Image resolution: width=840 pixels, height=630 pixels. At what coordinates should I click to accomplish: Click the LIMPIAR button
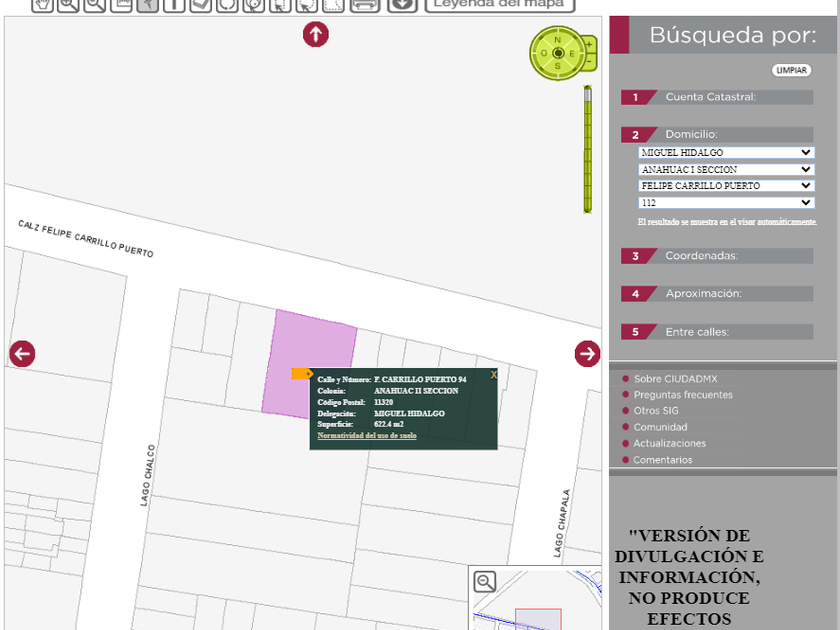792,70
